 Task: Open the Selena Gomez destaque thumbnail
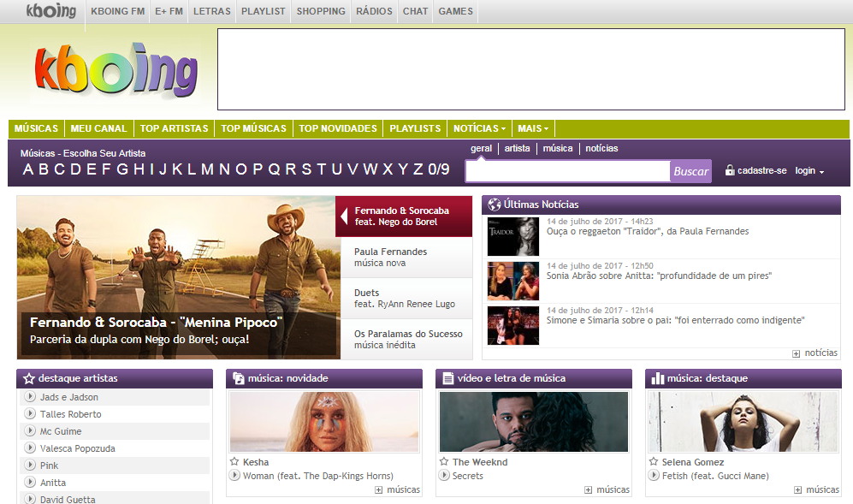click(743, 422)
